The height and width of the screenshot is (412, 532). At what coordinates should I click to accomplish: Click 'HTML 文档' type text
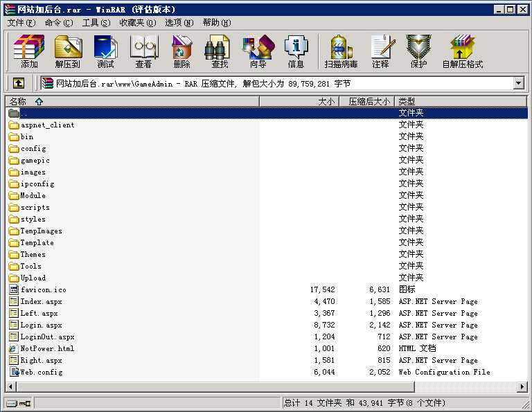tap(417, 348)
